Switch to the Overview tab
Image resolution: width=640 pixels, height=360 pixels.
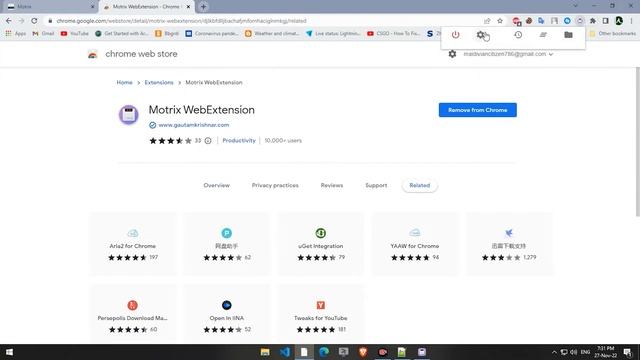click(216, 185)
